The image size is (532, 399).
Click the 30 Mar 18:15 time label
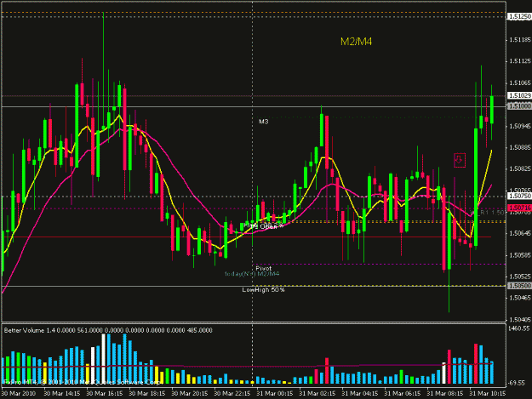click(x=147, y=394)
